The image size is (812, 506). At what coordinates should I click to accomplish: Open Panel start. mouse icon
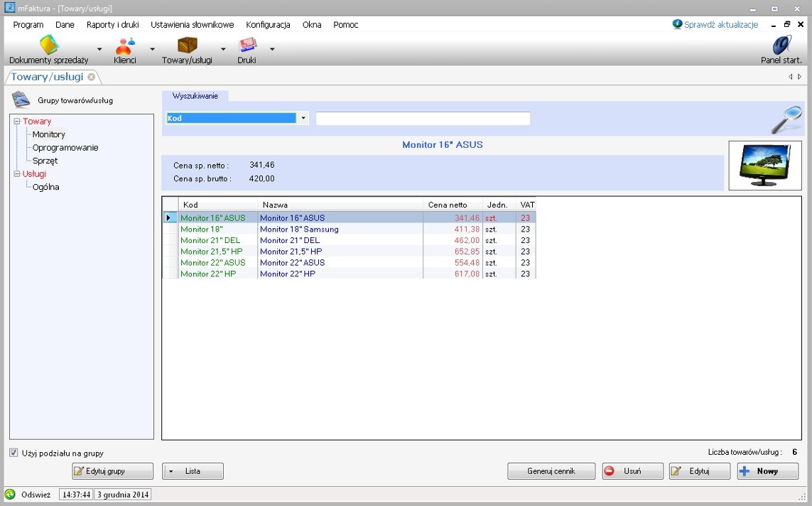(781, 45)
